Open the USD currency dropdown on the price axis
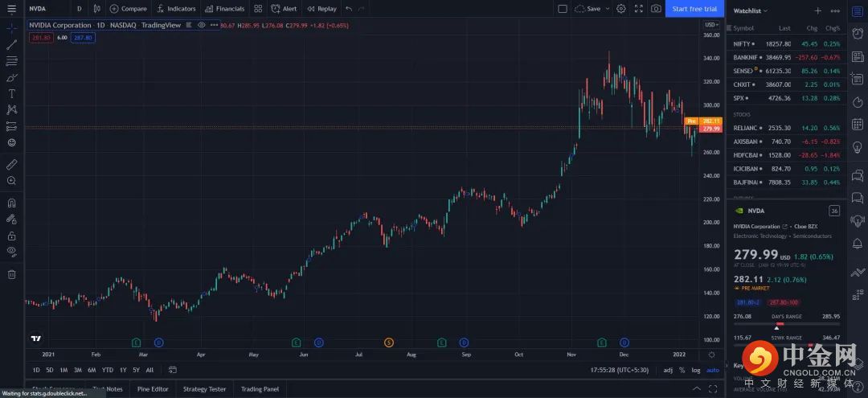868x398 pixels. 711,25
